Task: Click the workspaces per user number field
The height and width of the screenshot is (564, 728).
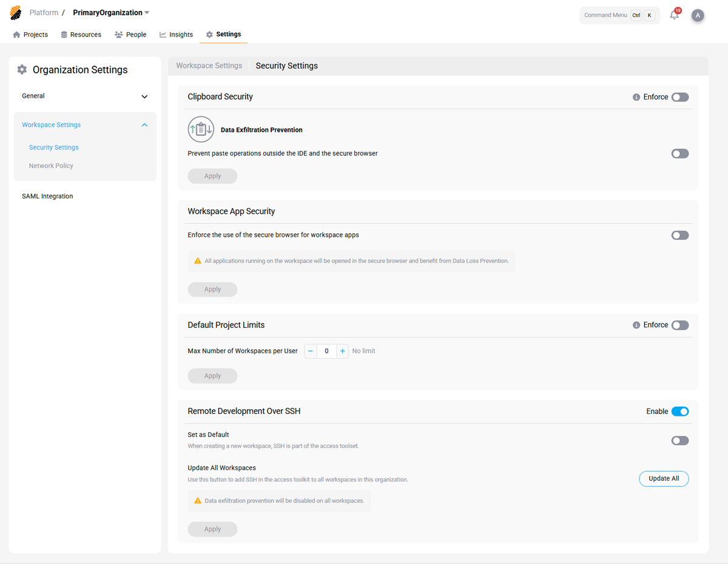Action: [x=326, y=351]
